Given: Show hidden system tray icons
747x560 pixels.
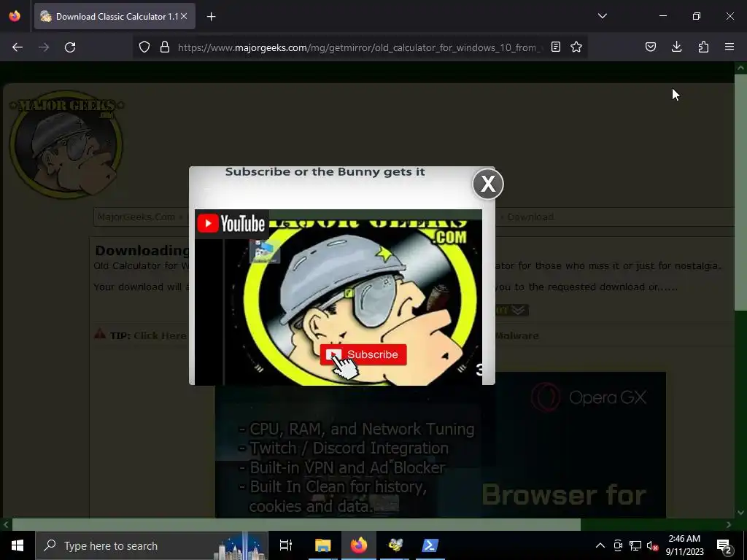Looking at the screenshot, I should [600, 545].
